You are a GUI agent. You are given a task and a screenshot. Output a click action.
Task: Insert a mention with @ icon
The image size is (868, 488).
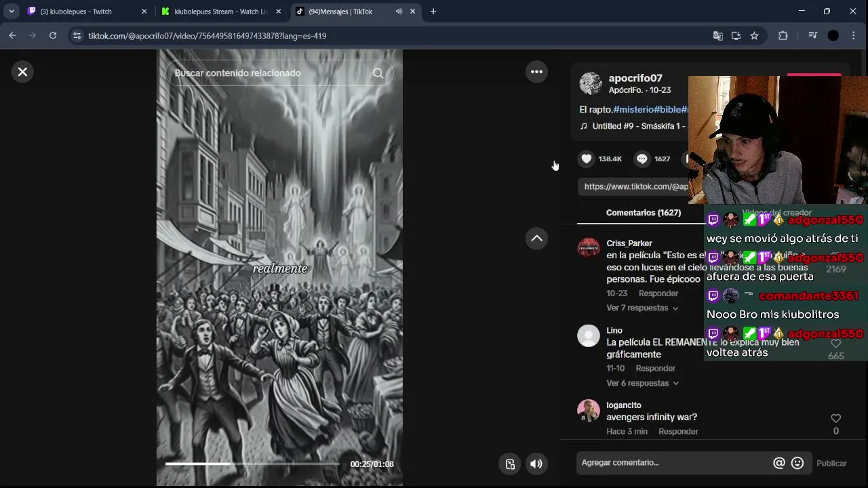(x=779, y=463)
